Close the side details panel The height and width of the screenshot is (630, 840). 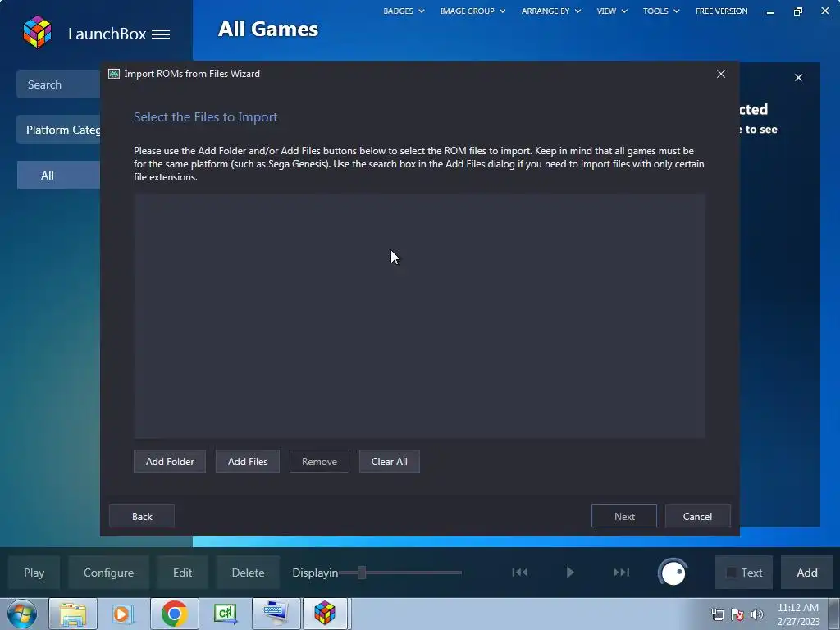[798, 78]
